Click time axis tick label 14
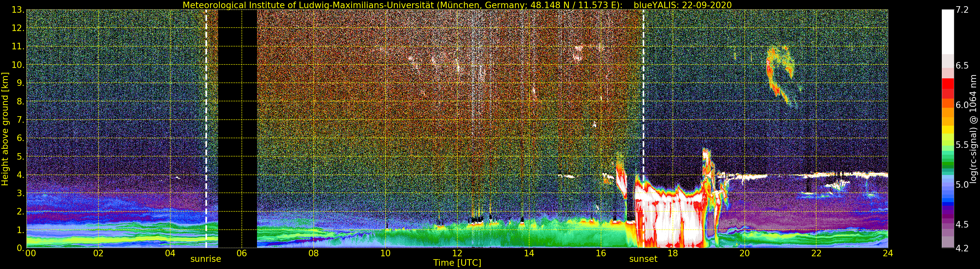This screenshot has width=980, height=269. (x=529, y=253)
